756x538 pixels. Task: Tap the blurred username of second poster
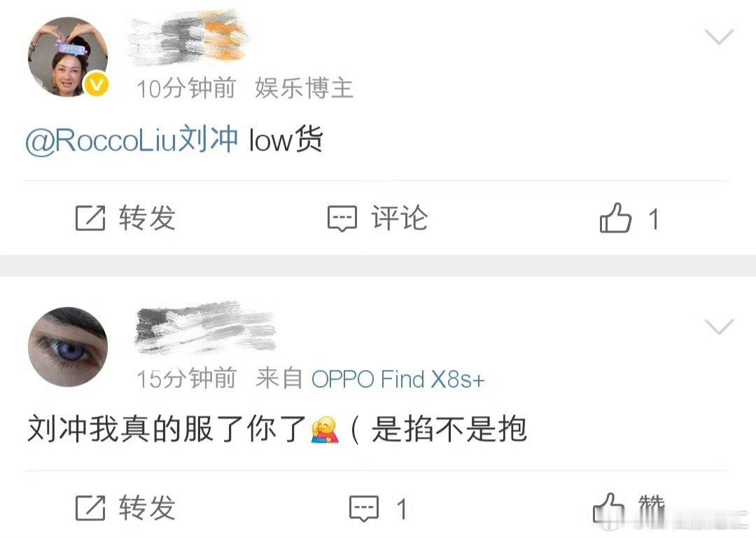click(x=205, y=328)
